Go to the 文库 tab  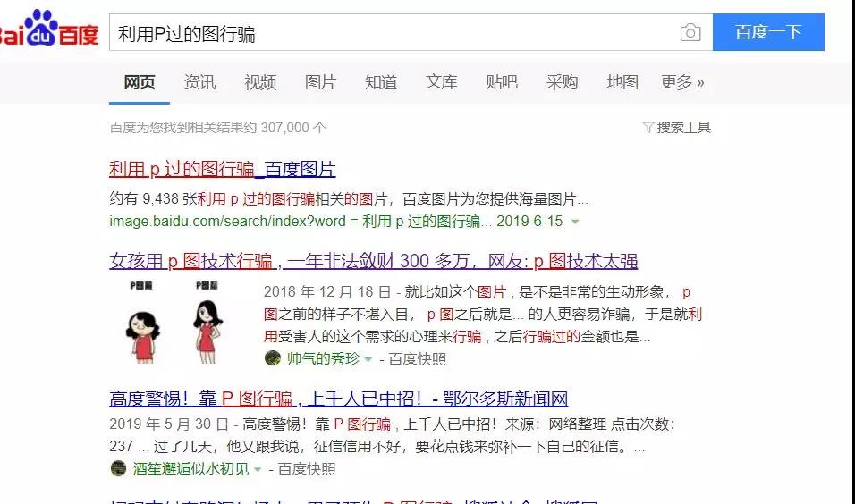441,82
